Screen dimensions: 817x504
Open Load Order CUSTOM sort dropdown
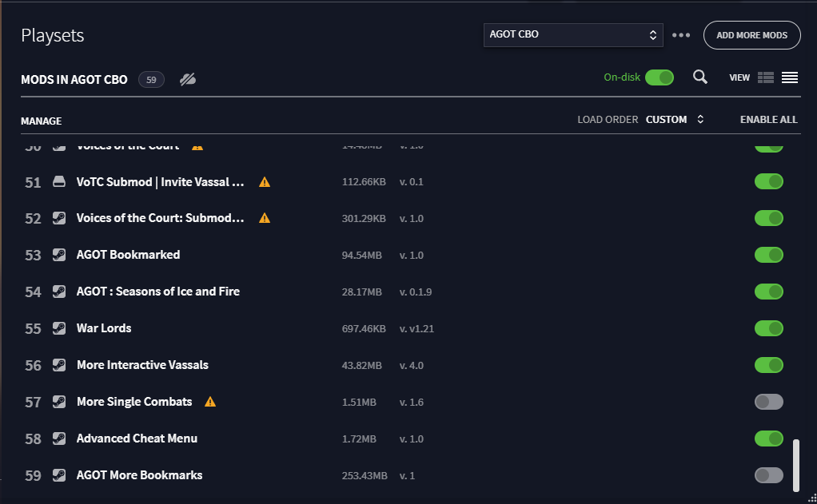click(674, 119)
